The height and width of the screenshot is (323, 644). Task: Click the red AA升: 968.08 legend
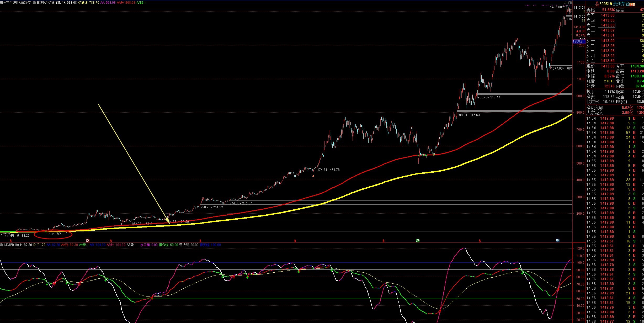coord(126,3)
